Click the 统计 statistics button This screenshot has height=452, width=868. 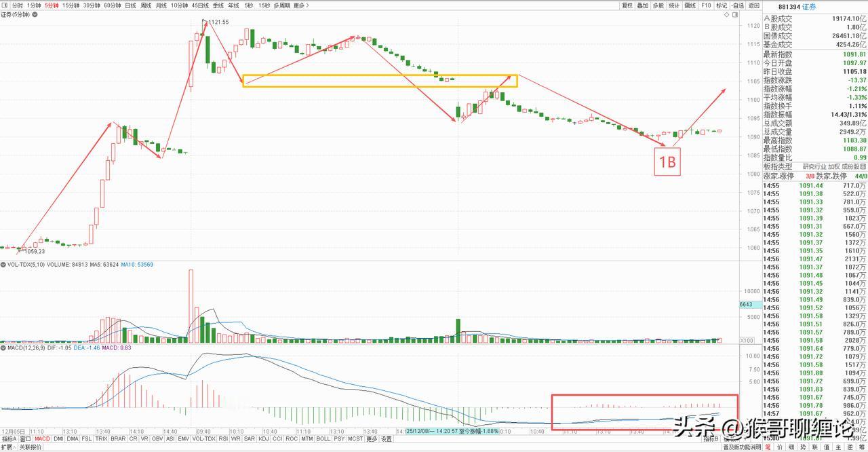click(x=674, y=5)
